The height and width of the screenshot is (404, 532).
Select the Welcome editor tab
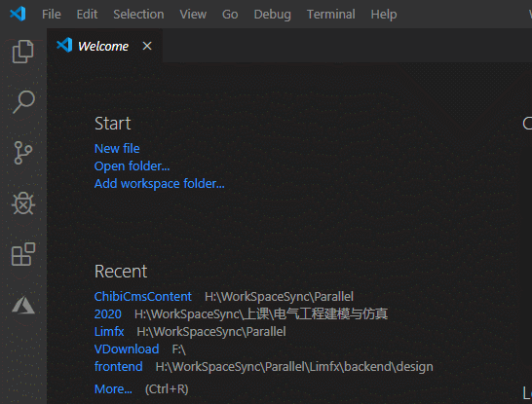click(x=104, y=46)
